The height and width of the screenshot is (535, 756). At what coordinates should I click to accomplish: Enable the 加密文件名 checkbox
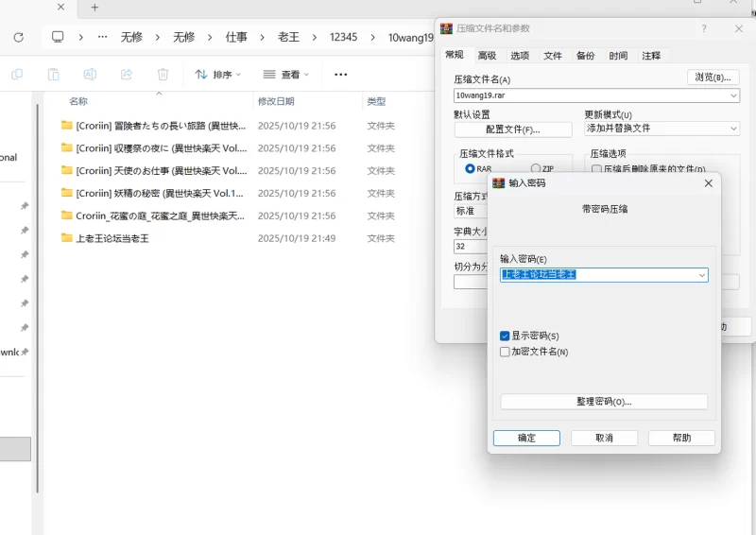point(505,352)
